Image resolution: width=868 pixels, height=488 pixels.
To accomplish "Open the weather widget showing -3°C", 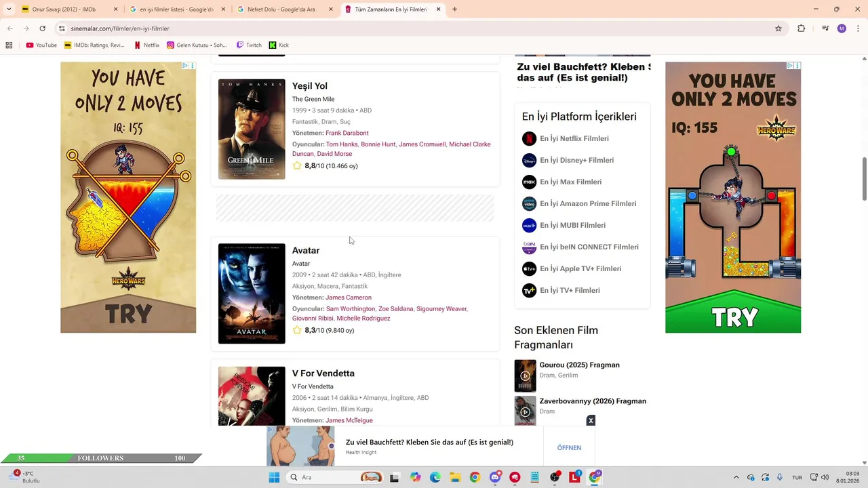I will (x=24, y=477).
